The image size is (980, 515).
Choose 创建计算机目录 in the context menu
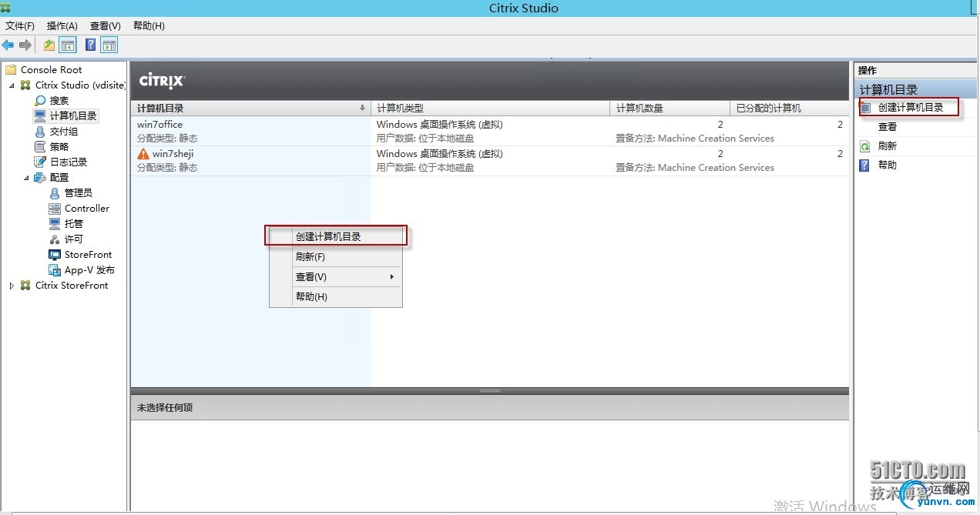(x=336, y=236)
